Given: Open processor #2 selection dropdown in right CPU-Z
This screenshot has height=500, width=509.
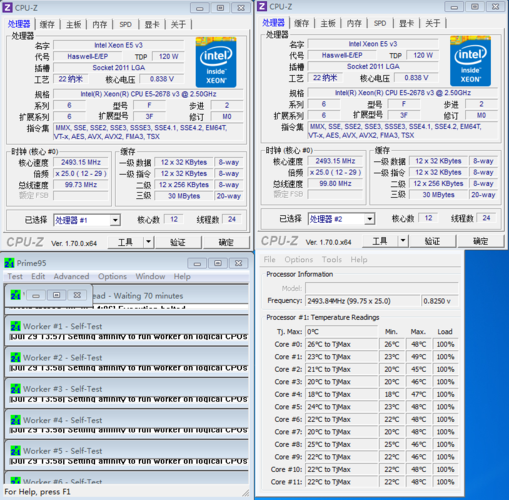Looking at the screenshot, I should (369, 219).
